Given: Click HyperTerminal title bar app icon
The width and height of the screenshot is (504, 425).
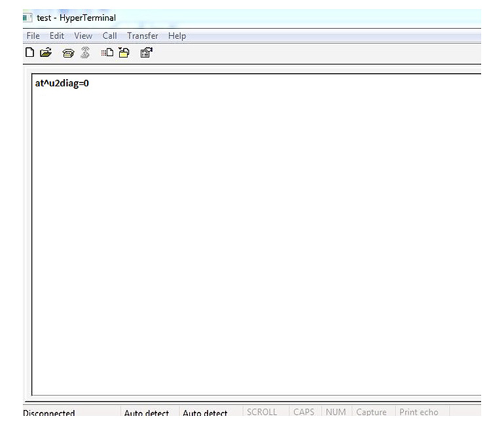Looking at the screenshot, I should (x=27, y=18).
